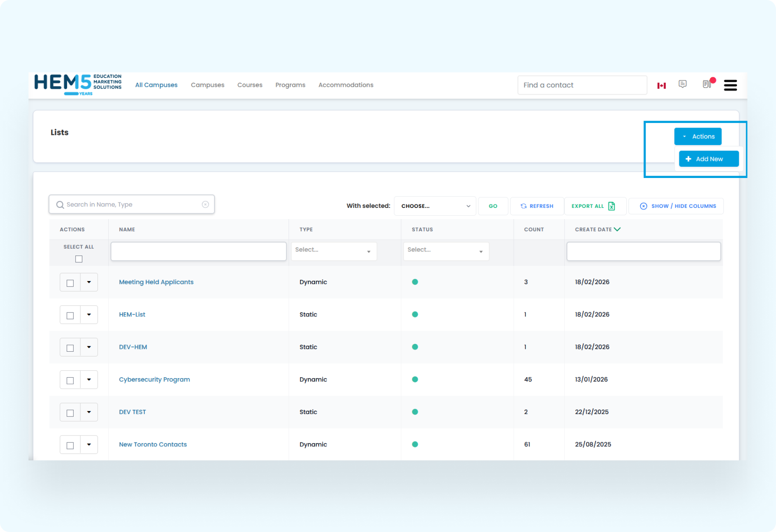Open the hamburger menu icon
The image size is (776, 532).
tap(730, 85)
